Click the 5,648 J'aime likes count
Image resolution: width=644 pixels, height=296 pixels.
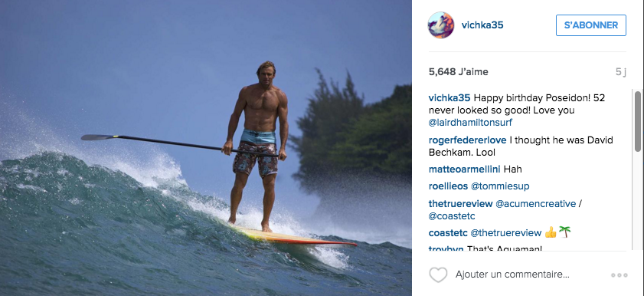tap(459, 72)
